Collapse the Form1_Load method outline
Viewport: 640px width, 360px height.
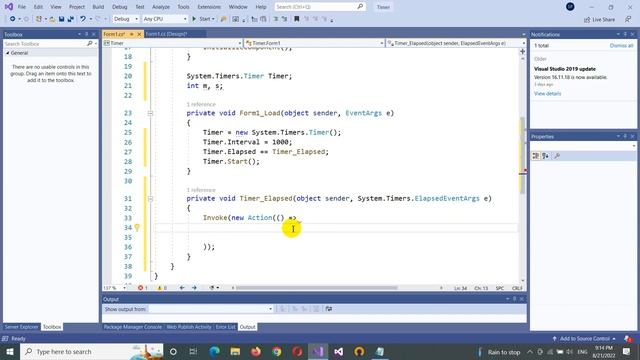[x=150, y=113]
